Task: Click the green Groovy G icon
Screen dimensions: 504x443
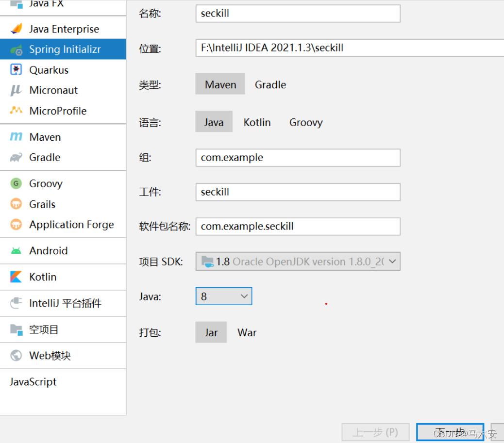Action: point(16,183)
